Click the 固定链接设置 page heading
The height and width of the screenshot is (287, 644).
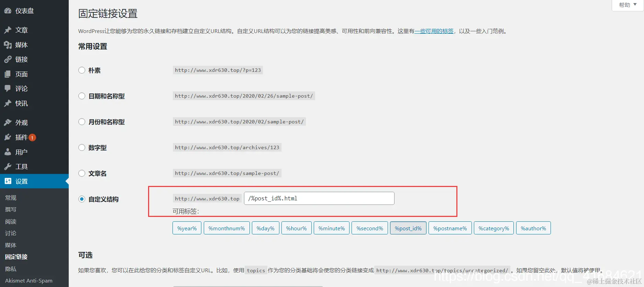[108, 13]
